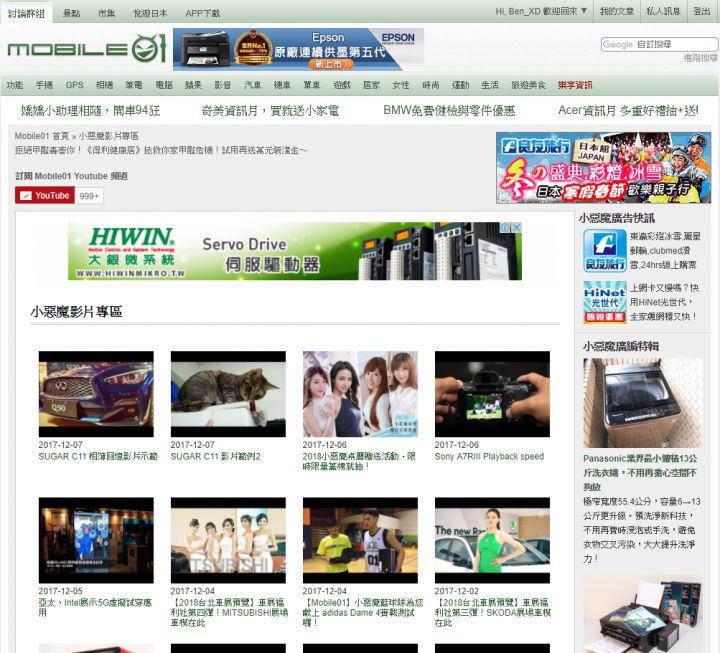Image resolution: width=720 pixels, height=653 pixels.
Task: Select the 景點 tab
Action: (x=71, y=13)
